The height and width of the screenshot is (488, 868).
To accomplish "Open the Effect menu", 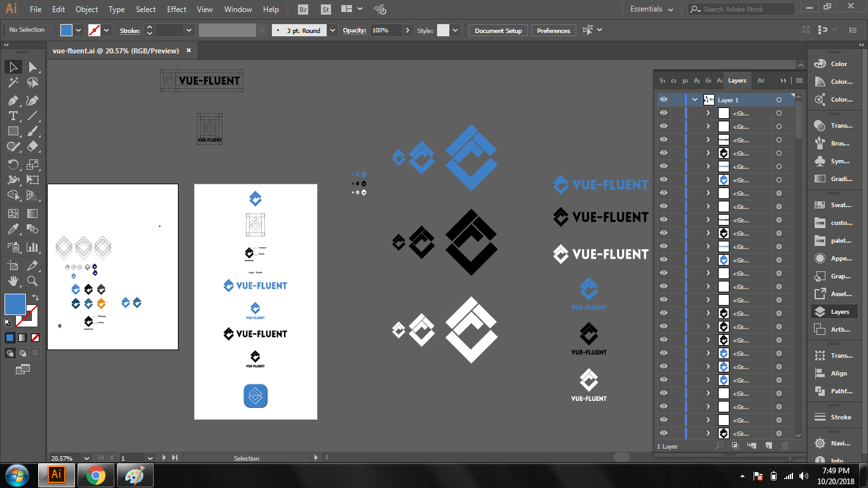I will (x=177, y=10).
